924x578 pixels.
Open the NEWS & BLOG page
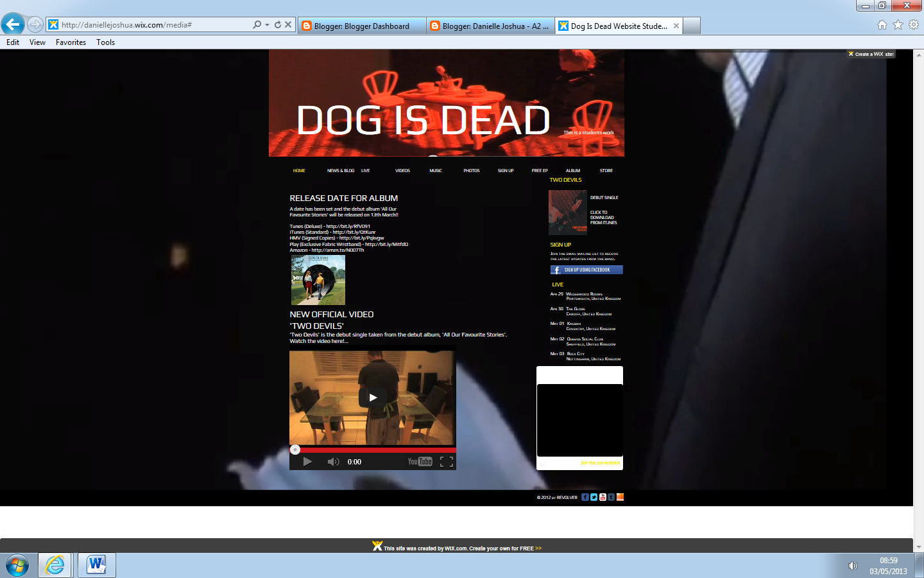click(341, 171)
